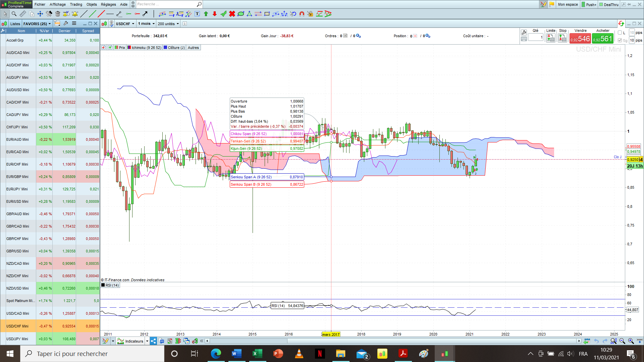The height and width of the screenshot is (362, 644).
Task: Open order panel wrench settings
Action: pyautogui.click(x=524, y=33)
